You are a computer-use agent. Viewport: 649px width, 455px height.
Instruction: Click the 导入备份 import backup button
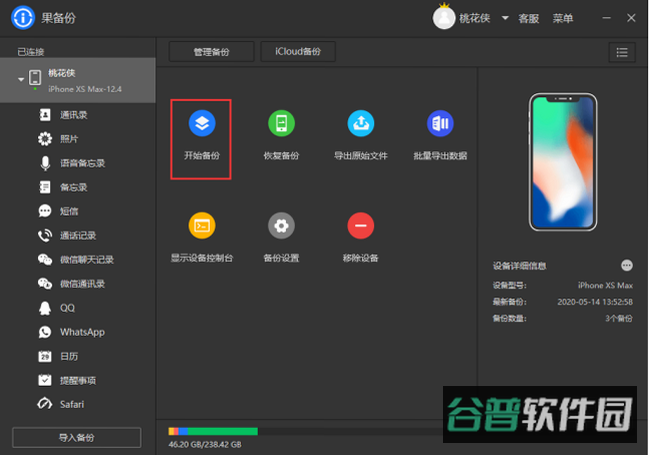pyautogui.click(x=77, y=438)
